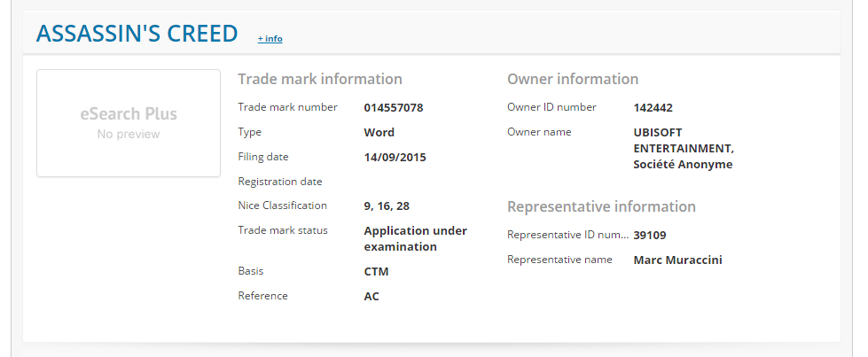The height and width of the screenshot is (357, 868).
Task: Click the ASSASSIN'S CREED title
Action: tap(137, 34)
